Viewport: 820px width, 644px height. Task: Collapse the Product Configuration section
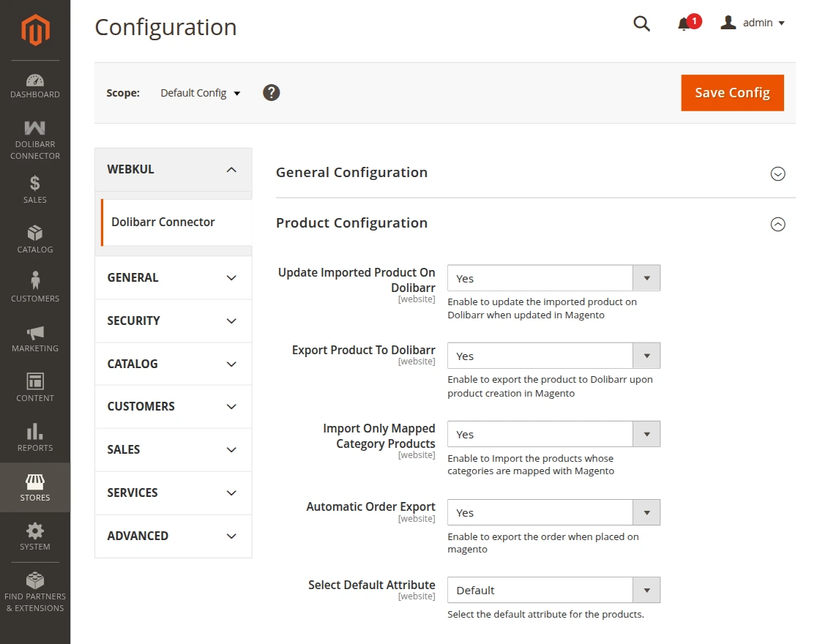778,224
